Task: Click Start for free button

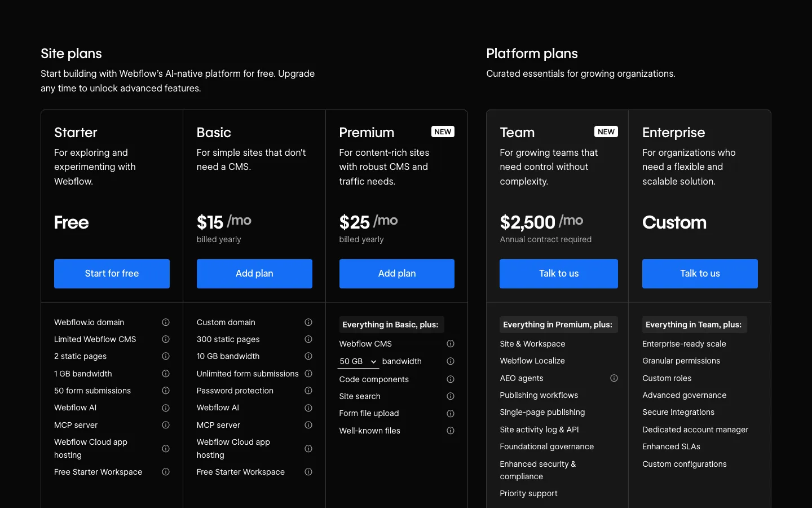Action: click(112, 274)
